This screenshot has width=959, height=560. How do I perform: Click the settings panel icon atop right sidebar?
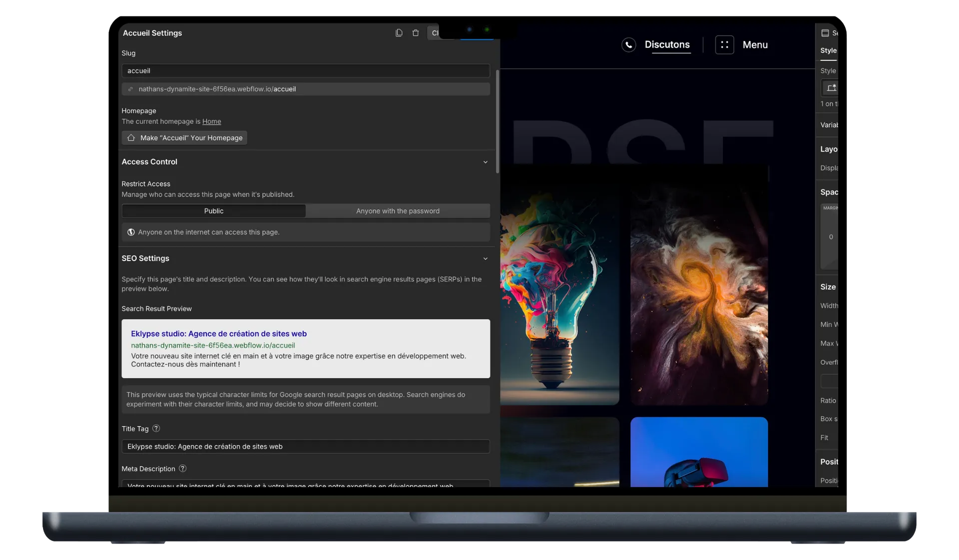(x=825, y=33)
